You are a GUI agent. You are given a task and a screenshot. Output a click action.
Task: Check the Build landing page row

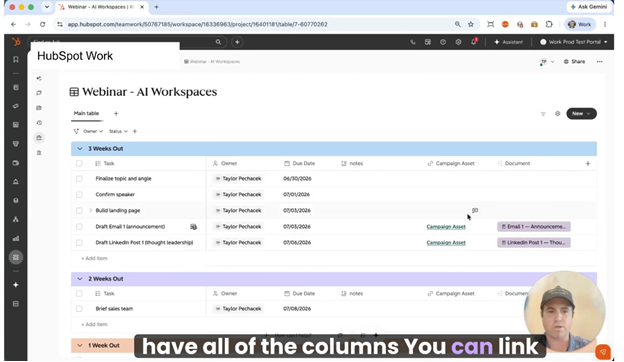tap(79, 210)
